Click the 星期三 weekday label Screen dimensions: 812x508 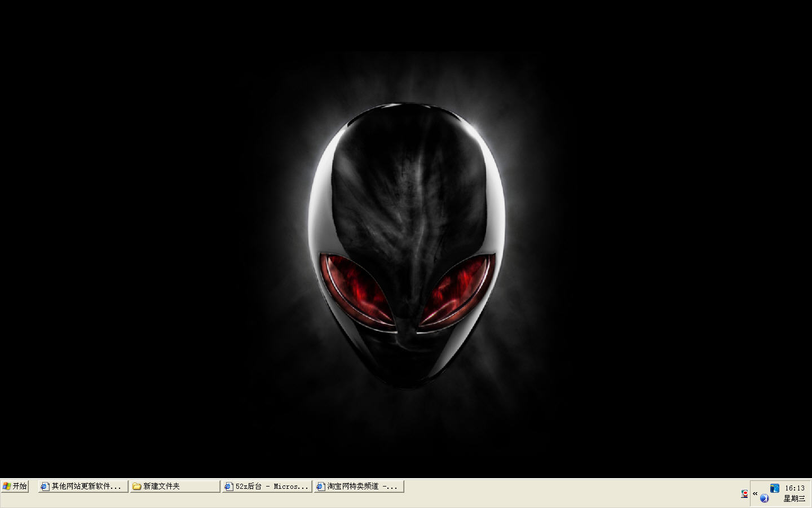[795, 498]
